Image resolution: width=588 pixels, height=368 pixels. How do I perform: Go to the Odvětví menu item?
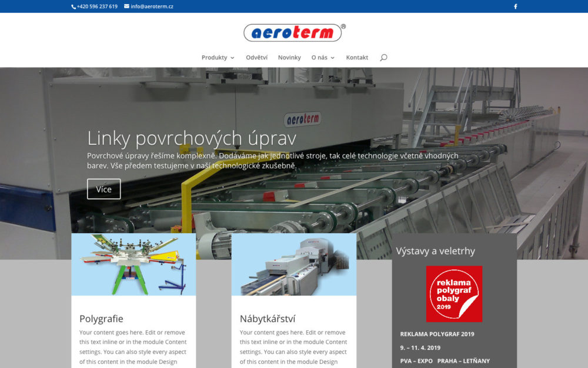click(x=256, y=58)
